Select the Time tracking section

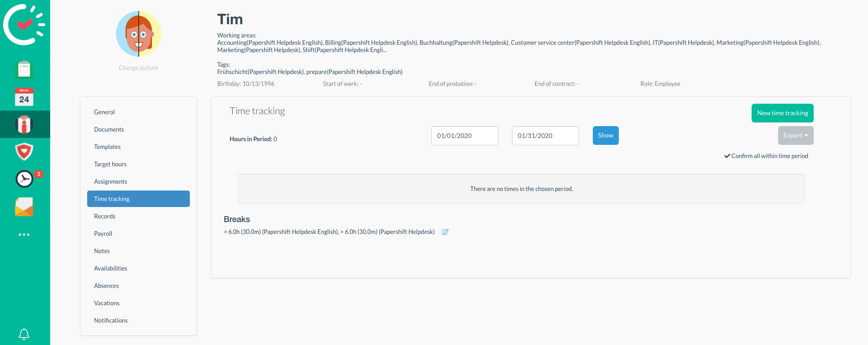(138, 199)
